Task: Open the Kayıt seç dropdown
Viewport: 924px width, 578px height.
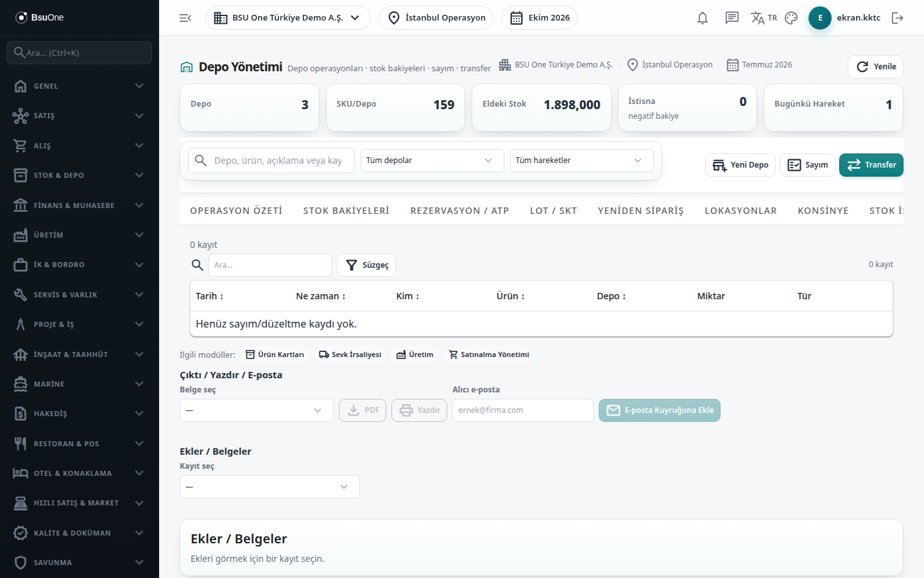Action: tap(269, 487)
